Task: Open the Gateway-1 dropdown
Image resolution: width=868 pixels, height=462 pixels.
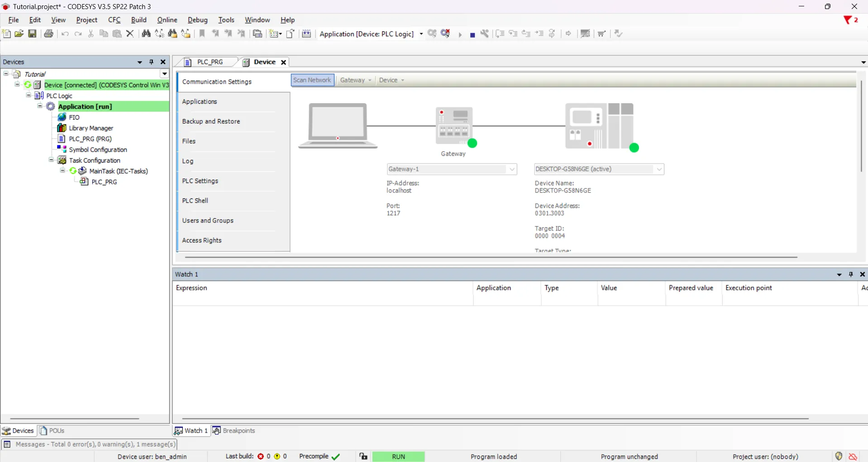Action: [x=512, y=169]
